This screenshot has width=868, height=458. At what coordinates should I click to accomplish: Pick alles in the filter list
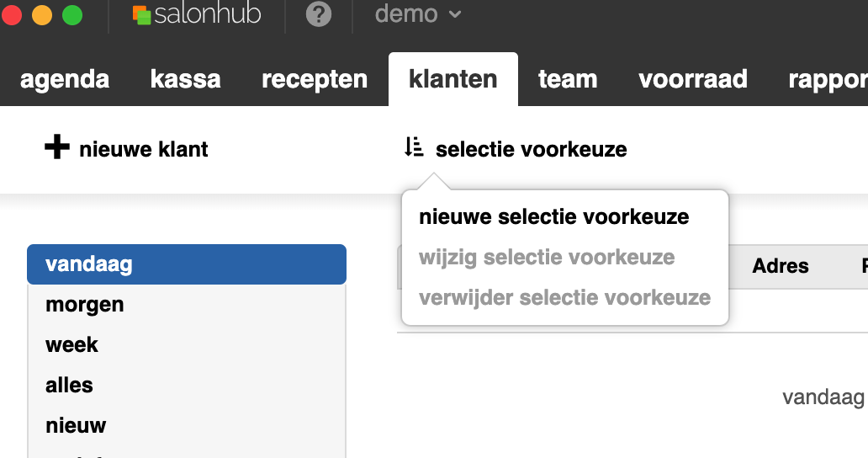69,386
